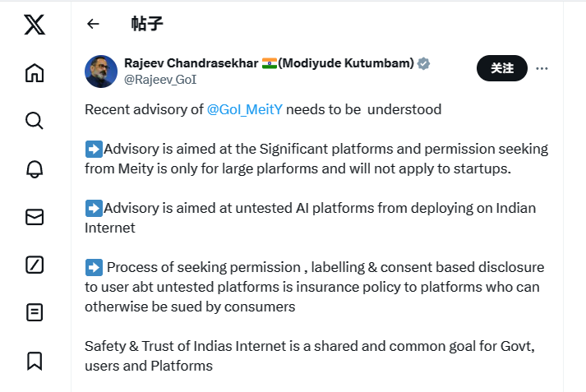Open Bookmarks icon in sidebar
Image resolution: width=586 pixels, height=392 pixels.
[35, 360]
